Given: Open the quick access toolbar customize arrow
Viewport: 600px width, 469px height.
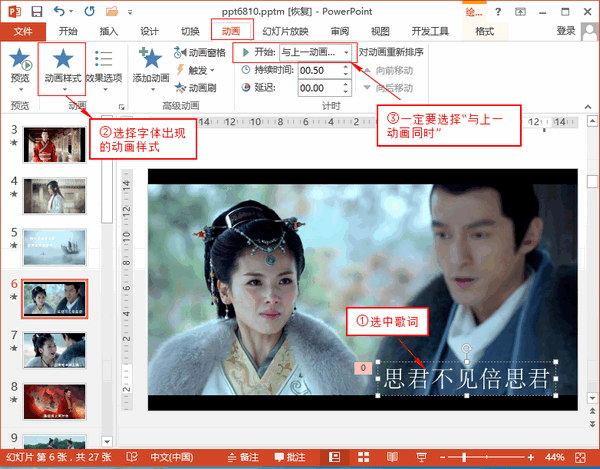Looking at the screenshot, I should click(130, 12).
